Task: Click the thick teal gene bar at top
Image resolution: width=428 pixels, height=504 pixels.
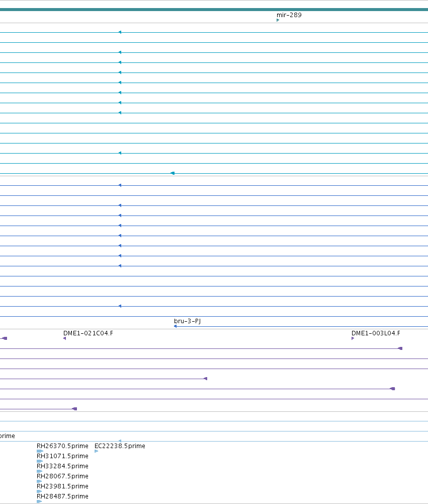Action: (214, 10)
